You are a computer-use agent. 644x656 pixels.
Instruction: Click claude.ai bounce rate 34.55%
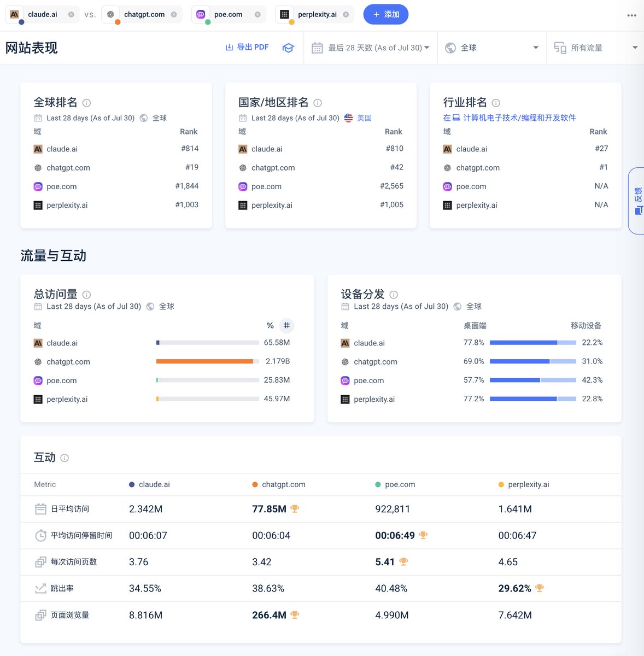[x=145, y=589]
